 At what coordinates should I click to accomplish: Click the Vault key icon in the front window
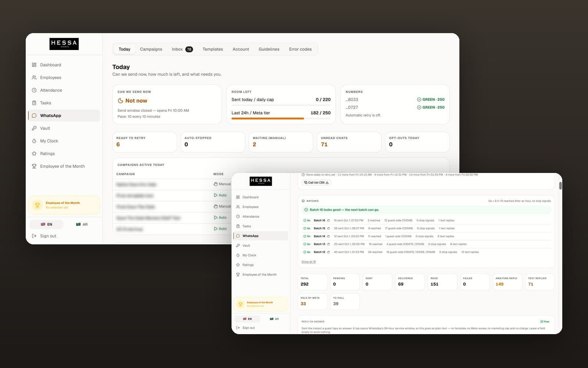coord(238,245)
